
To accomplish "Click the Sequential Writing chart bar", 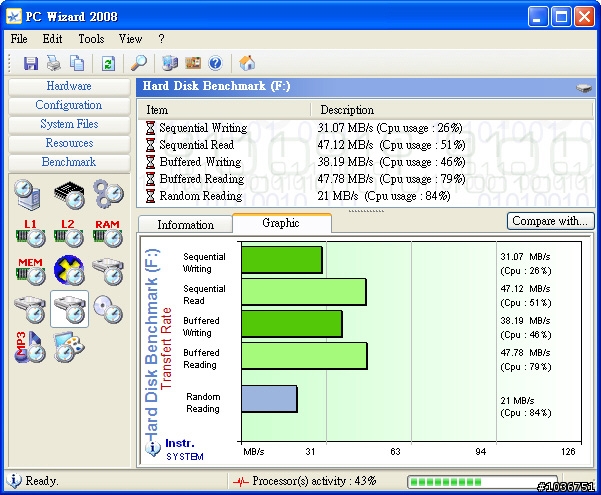I will click(x=282, y=260).
